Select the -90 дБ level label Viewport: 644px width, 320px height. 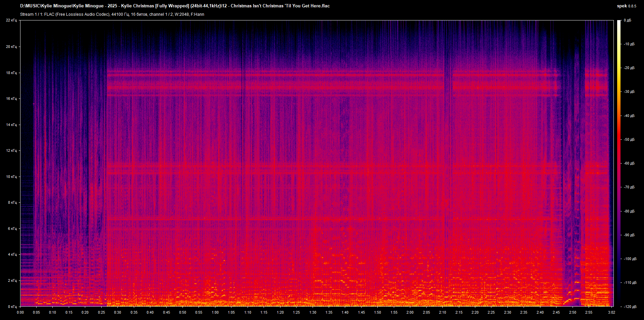[629, 235]
